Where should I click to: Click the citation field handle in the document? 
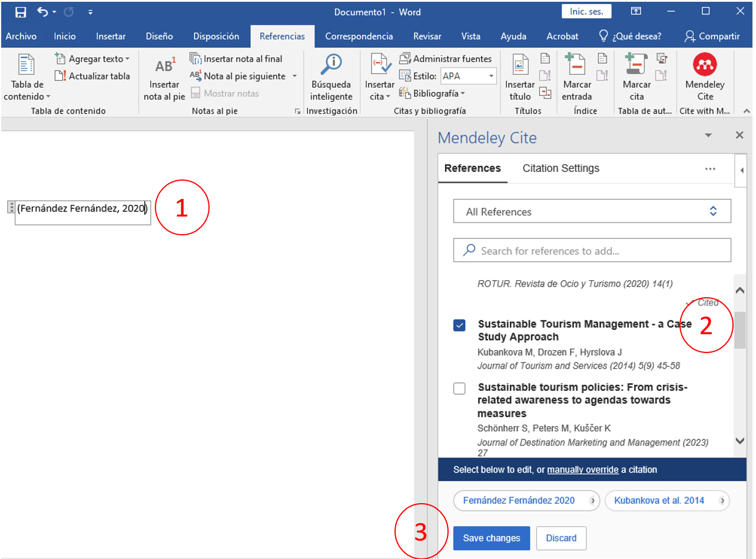(x=11, y=207)
